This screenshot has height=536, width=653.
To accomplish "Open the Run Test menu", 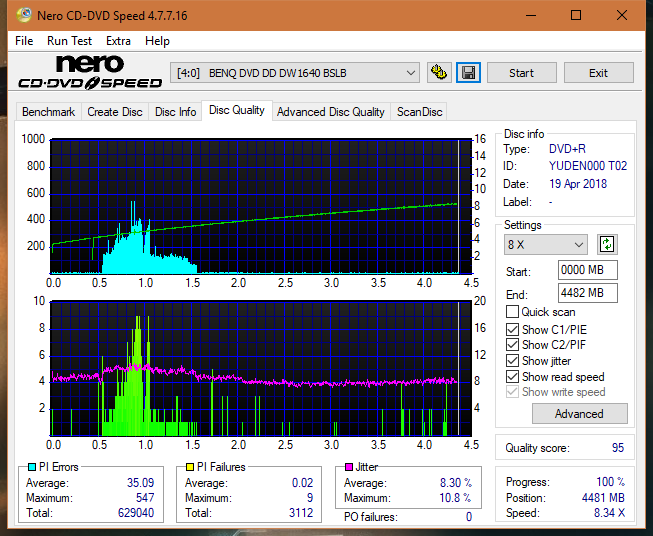I will coord(69,41).
